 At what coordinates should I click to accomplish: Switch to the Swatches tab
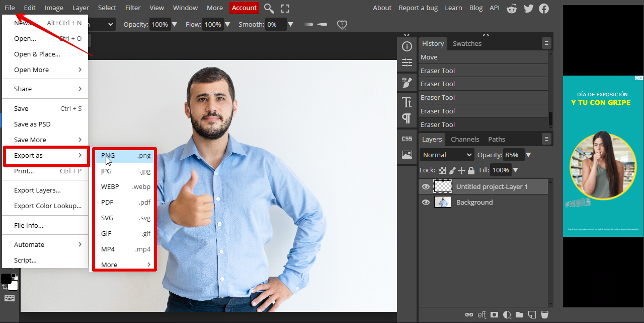pos(467,43)
